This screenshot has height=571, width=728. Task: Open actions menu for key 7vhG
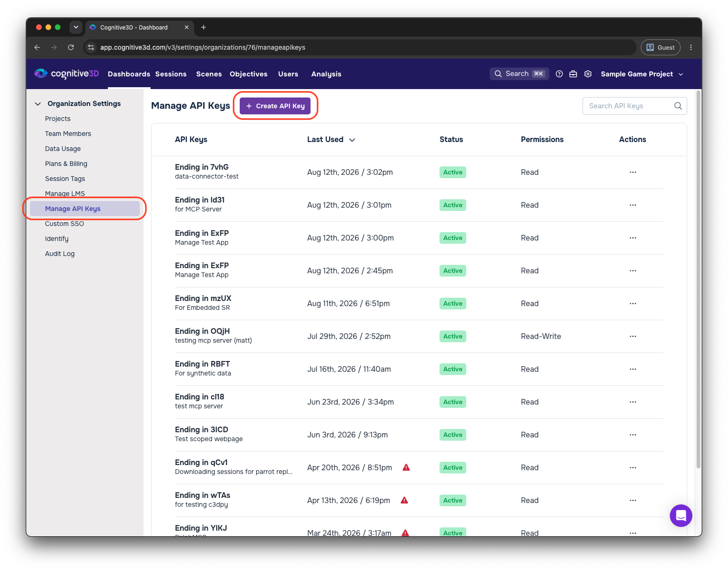(633, 172)
